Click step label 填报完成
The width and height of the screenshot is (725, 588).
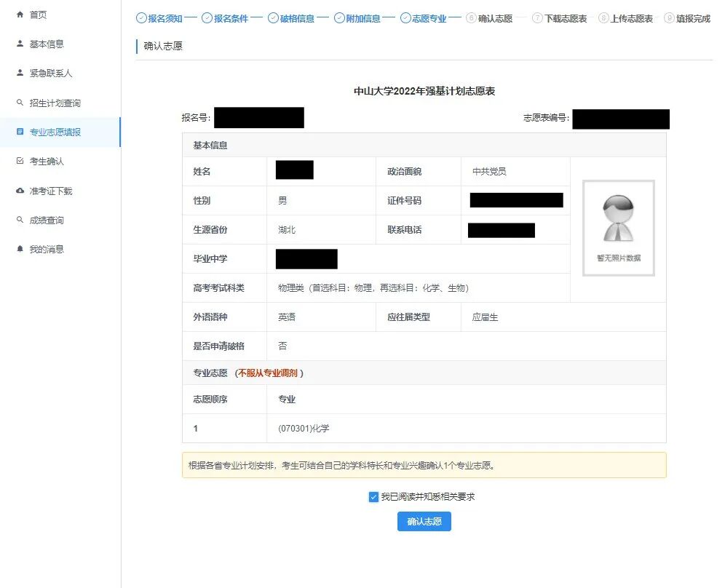(x=694, y=18)
